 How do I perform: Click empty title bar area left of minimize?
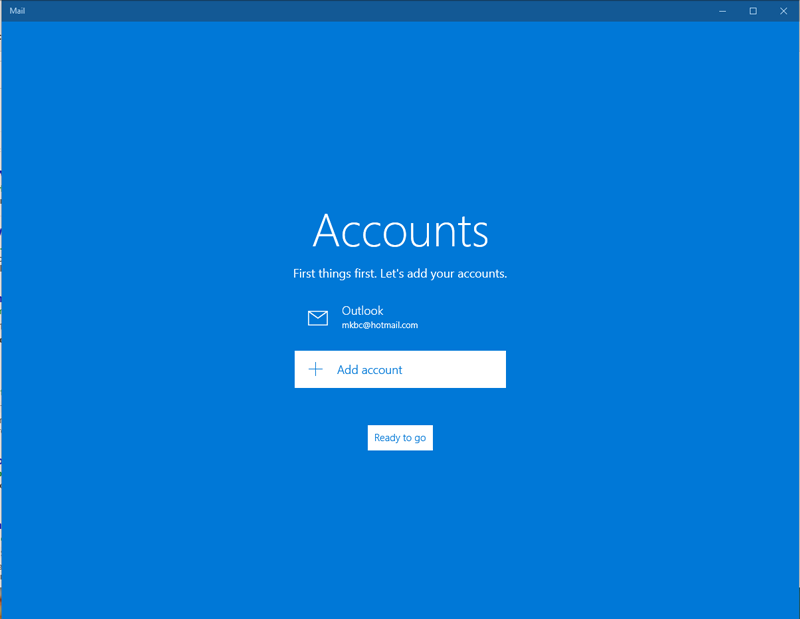pos(400,11)
